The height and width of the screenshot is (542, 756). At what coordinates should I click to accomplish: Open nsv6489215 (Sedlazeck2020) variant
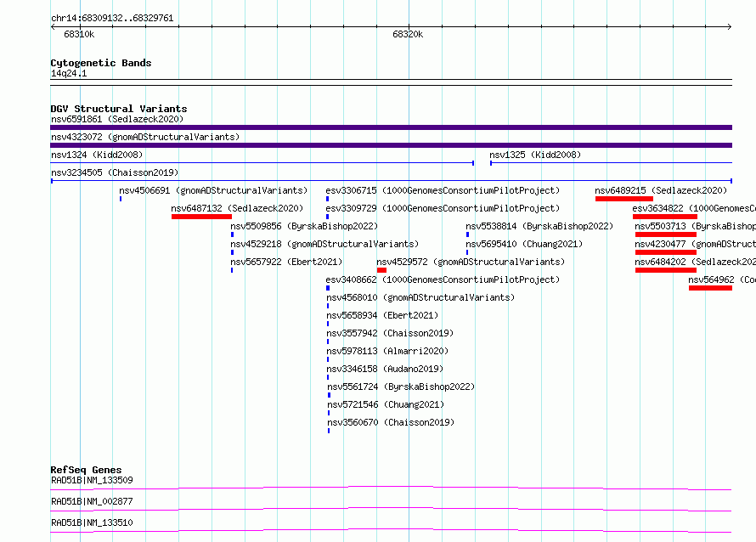pyautogui.click(x=661, y=190)
